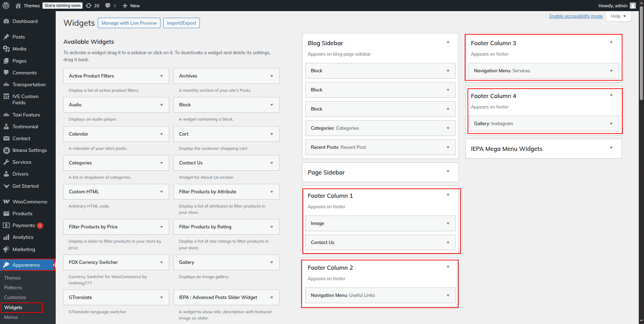Click the admin user avatar icon
This screenshot has height=324, width=644.
coord(633,6)
